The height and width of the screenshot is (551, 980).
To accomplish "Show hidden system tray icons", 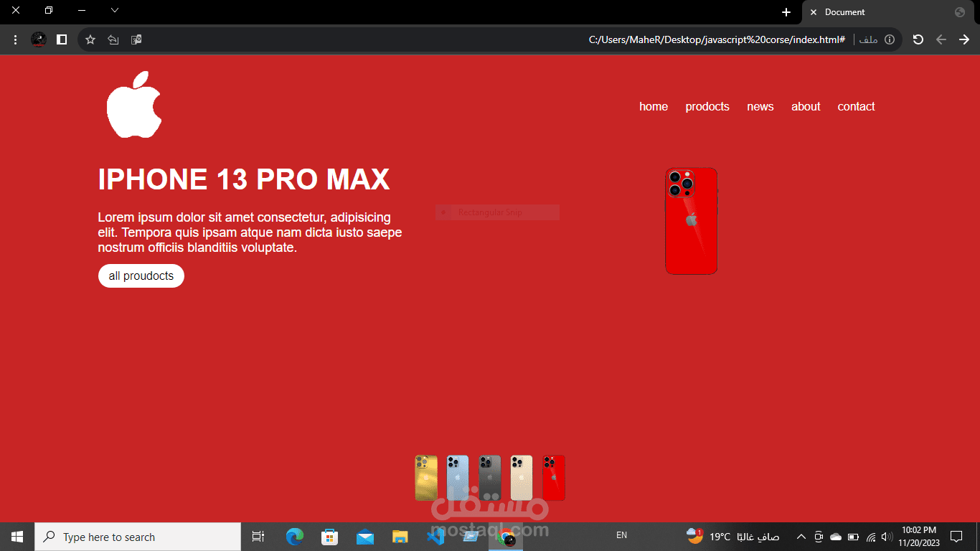I will tap(801, 537).
